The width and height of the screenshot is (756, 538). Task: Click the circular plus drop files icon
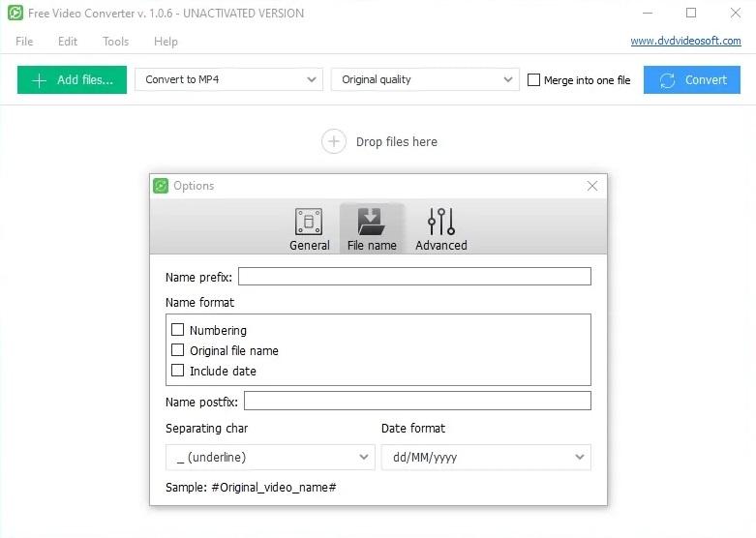click(334, 141)
